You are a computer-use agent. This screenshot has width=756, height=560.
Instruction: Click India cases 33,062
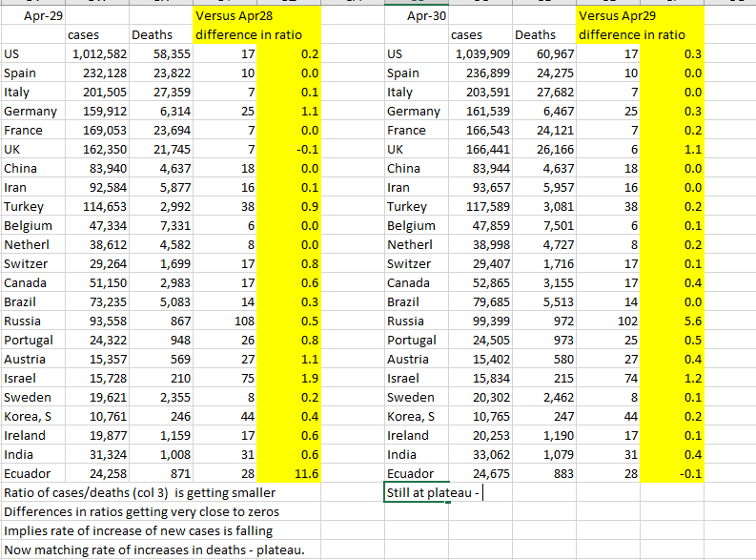[x=480, y=454]
